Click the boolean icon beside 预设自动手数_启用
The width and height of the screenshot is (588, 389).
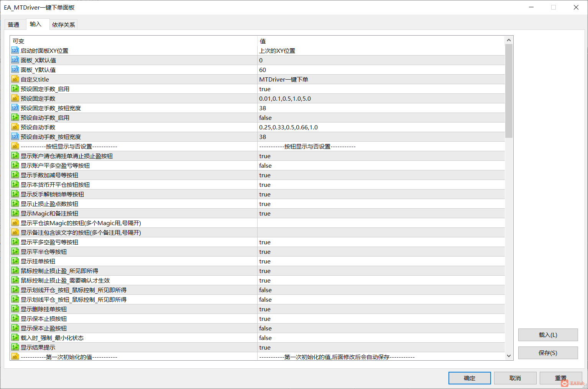pos(15,118)
